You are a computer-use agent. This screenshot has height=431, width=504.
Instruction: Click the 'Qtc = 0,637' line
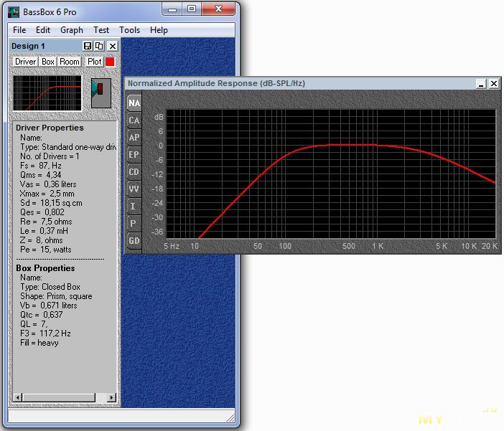coord(42,315)
